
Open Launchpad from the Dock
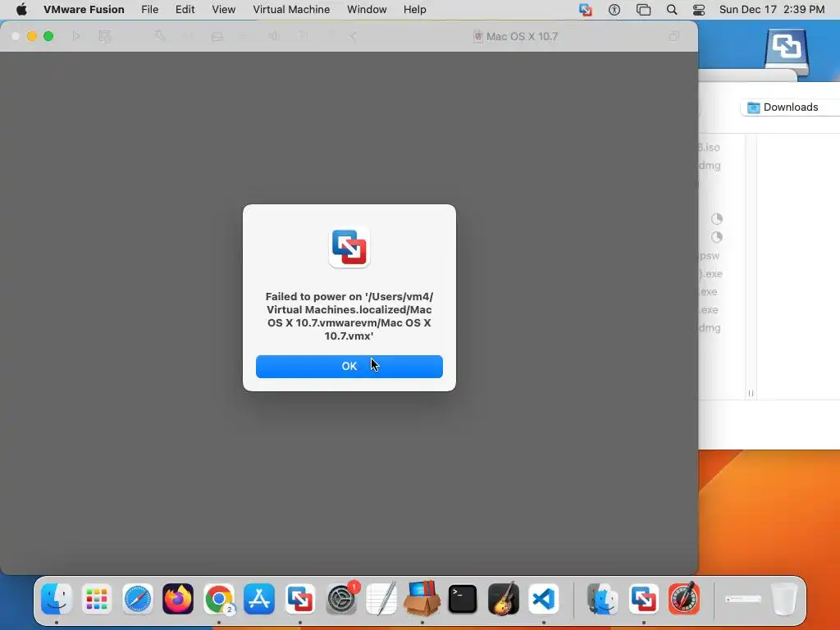[x=97, y=598]
